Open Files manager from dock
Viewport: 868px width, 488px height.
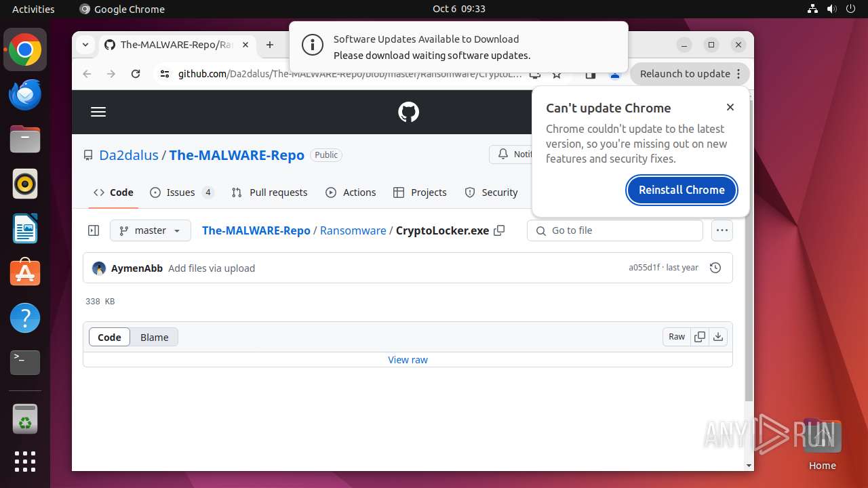(25, 139)
